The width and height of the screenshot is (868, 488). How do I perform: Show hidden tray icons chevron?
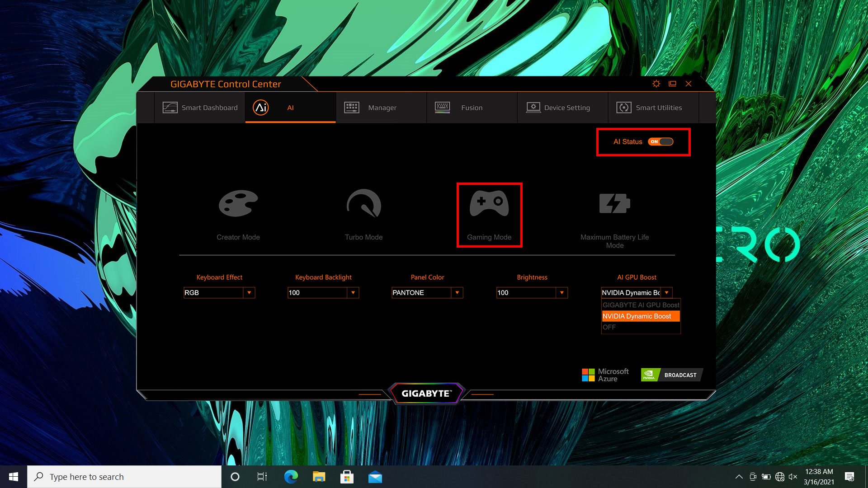click(x=739, y=477)
